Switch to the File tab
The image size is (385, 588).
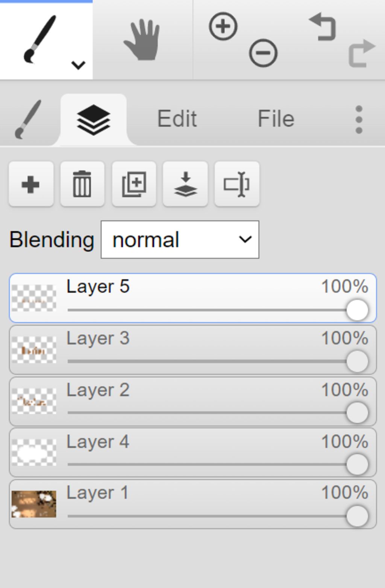coord(276,119)
